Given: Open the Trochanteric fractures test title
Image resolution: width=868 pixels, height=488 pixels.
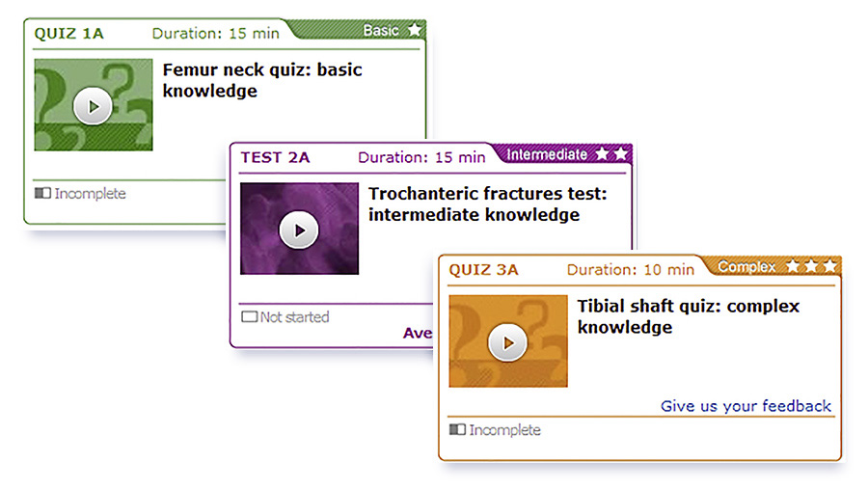Looking at the screenshot, I should pyautogui.click(x=488, y=204).
